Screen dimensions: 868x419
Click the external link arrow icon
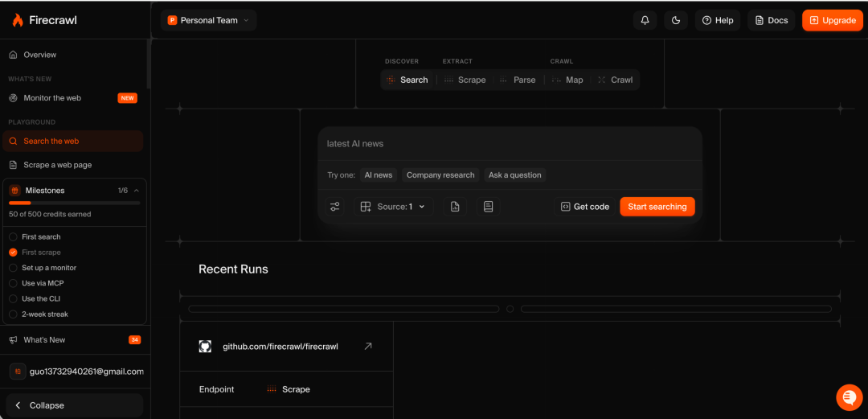(367, 347)
